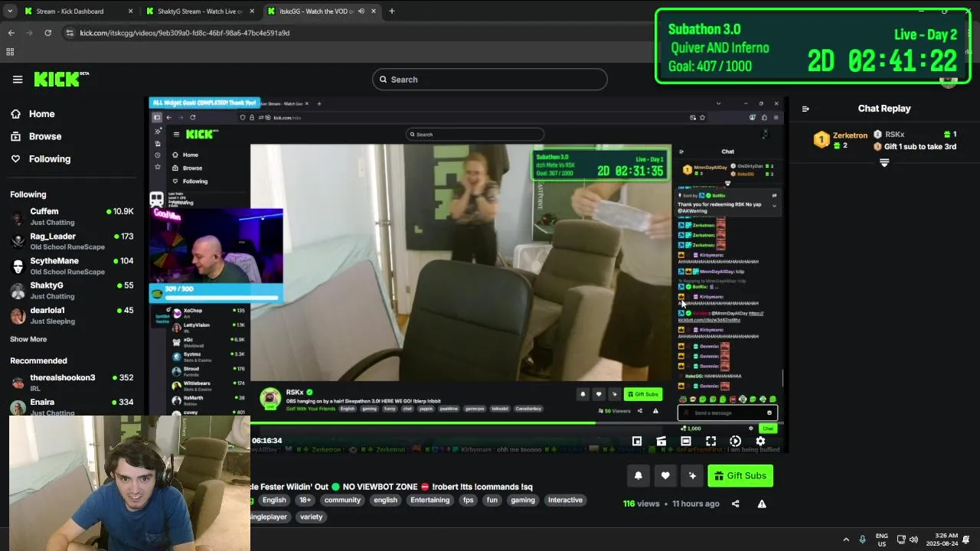Click 'Gift 1 sub to take 3rd'
Image resolution: width=980 pixels, height=551 pixels.
point(920,147)
